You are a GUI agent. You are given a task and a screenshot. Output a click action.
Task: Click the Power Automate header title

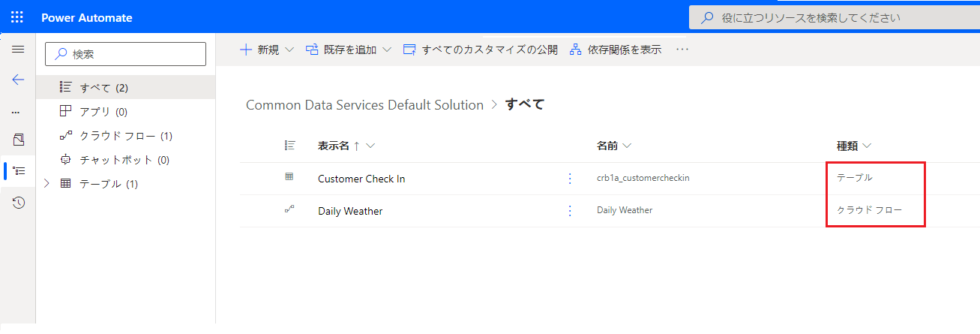[x=87, y=17]
